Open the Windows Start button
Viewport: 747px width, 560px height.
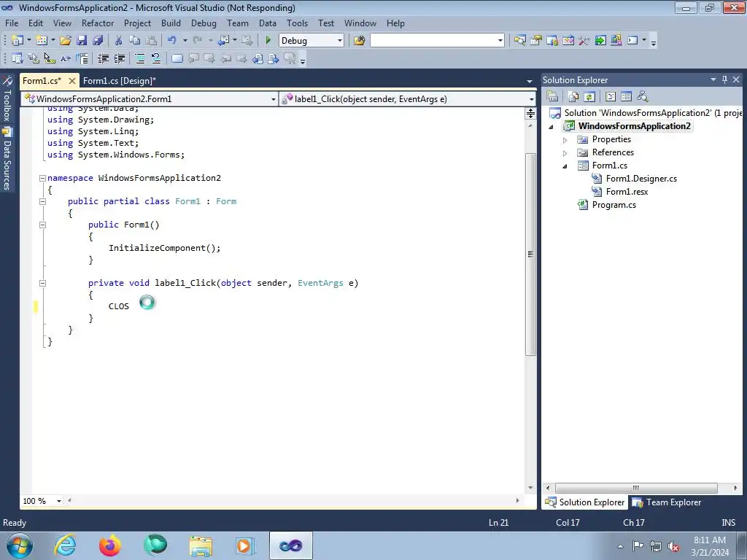click(x=18, y=545)
